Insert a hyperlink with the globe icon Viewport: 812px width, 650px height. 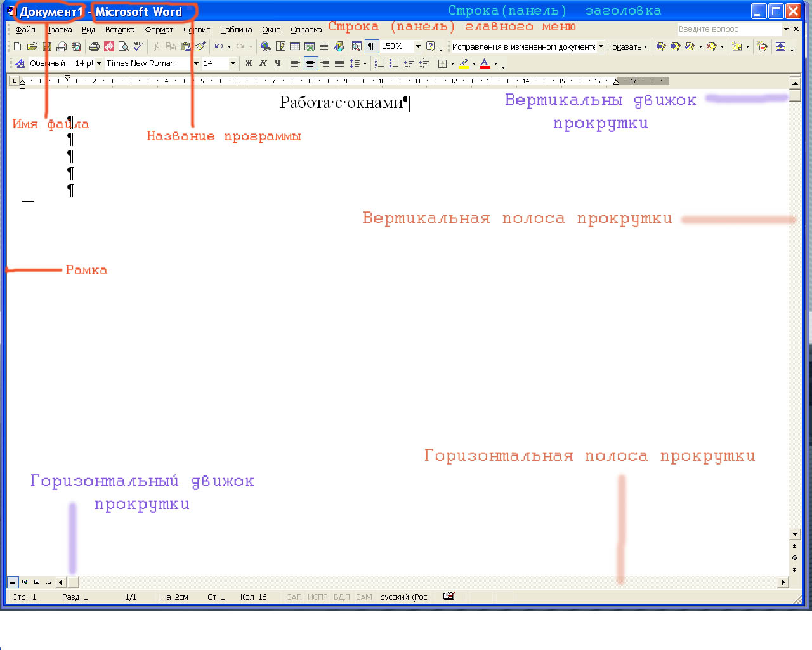[265, 46]
